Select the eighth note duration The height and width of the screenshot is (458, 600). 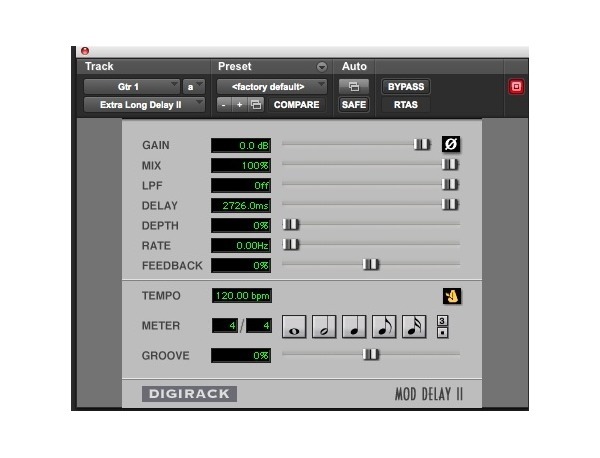click(384, 327)
